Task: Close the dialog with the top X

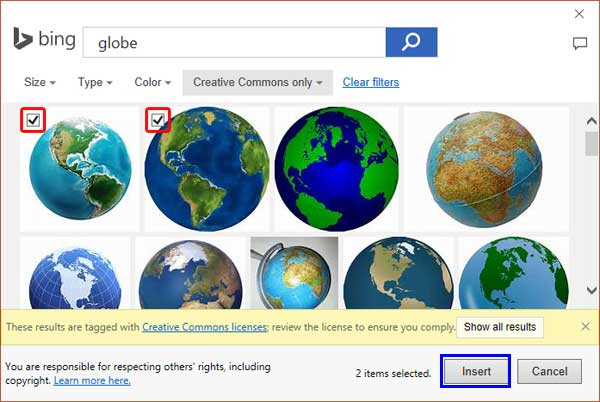Action: click(579, 14)
